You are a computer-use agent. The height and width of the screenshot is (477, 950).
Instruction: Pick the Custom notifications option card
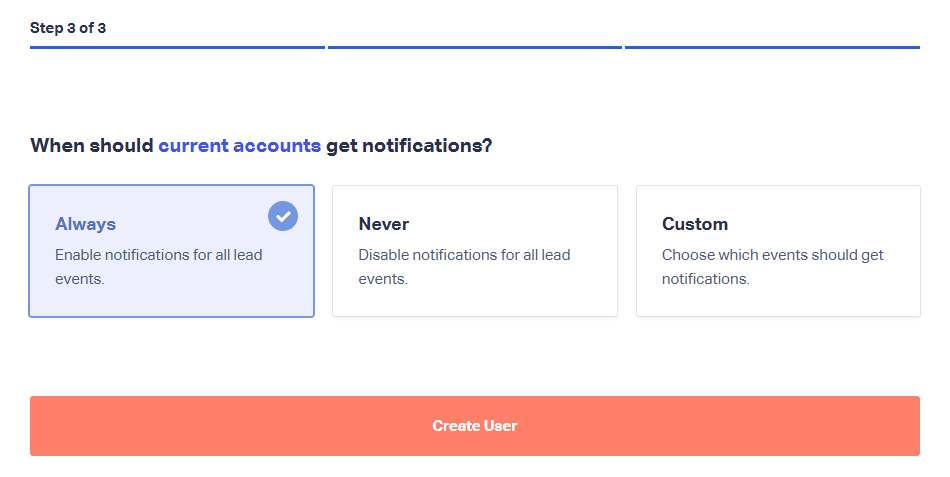tap(779, 251)
